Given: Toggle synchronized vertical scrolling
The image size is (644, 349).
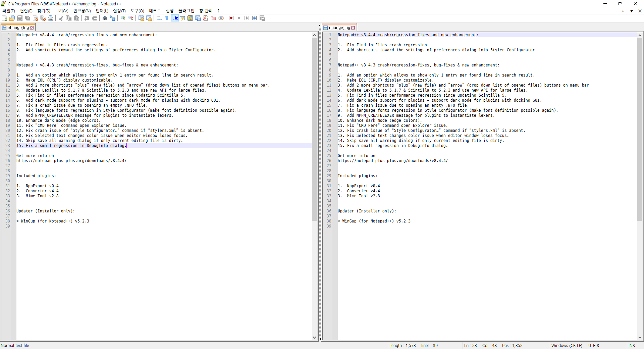Looking at the screenshot, I should 141,18.
